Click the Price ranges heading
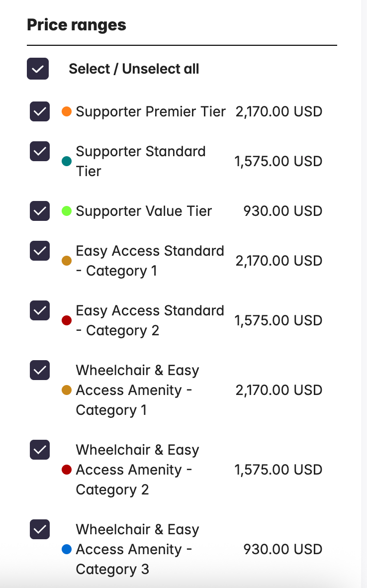Image resolution: width=367 pixels, height=588 pixels. [77, 25]
